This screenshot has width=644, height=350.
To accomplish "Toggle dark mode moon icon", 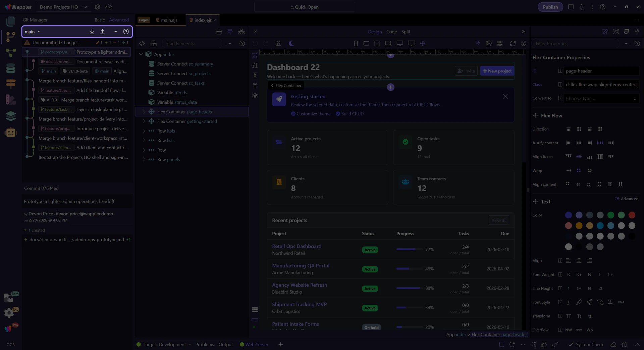I will [x=291, y=43].
